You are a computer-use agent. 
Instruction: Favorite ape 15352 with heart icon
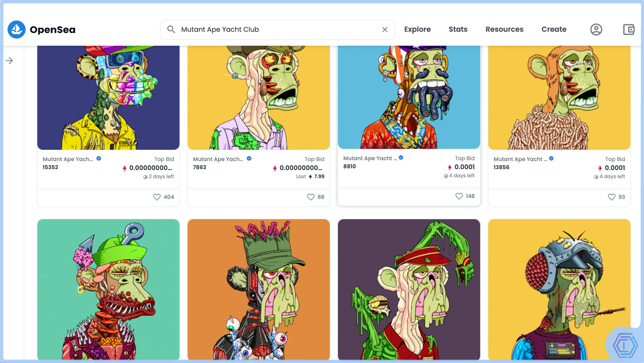157,197
